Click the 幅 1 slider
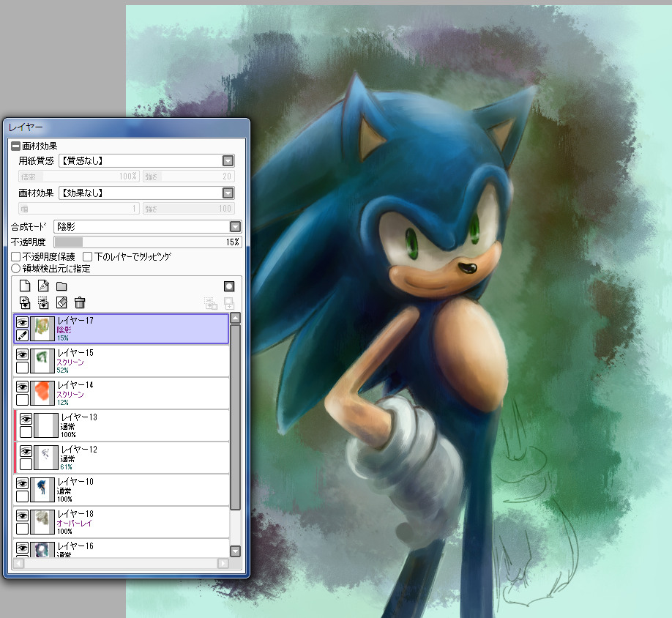Screen dimensions: 672x618 [78, 209]
